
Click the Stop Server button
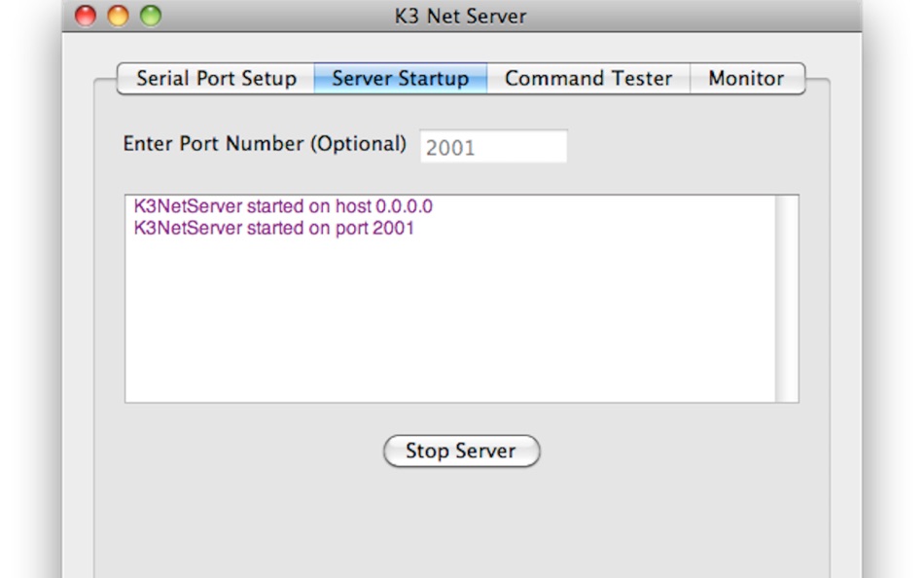click(461, 452)
